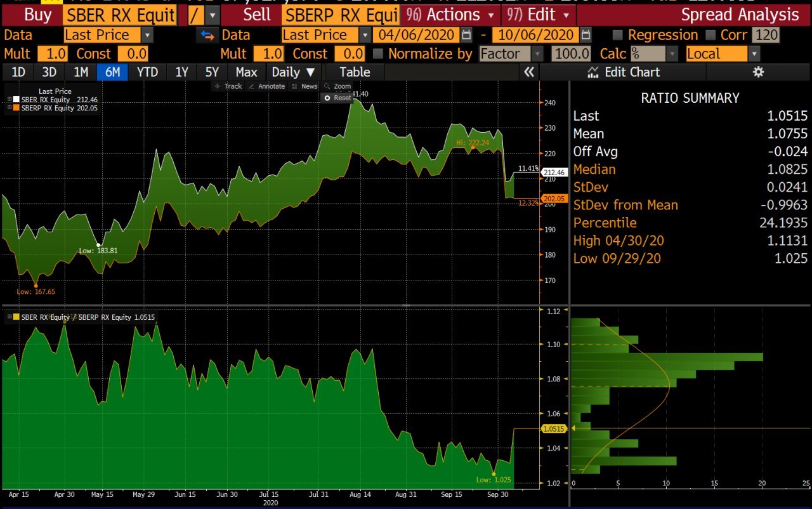The image size is (812, 509).
Task: Click the end date field 10/06/2020
Action: (537, 36)
